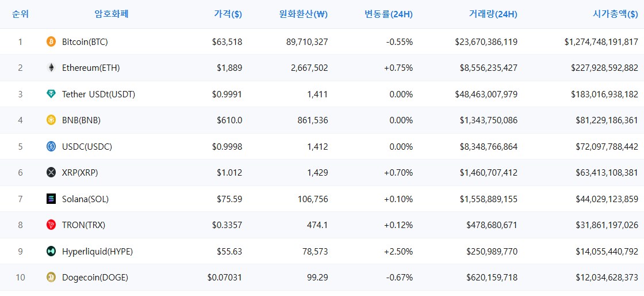The image size is (644, 296).
Task: Open the Solana(SOL) name link
Action: click(x=86, y=199)
